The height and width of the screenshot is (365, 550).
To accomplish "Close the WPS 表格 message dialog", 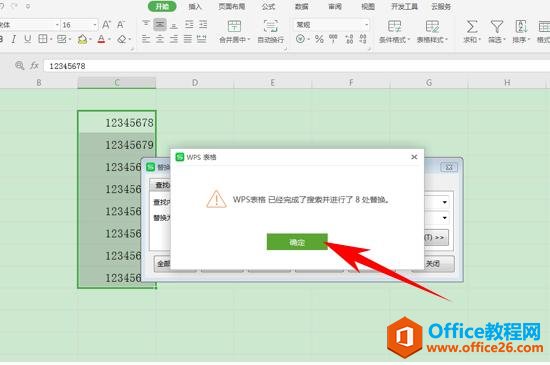I will click(x=414, y=157).
